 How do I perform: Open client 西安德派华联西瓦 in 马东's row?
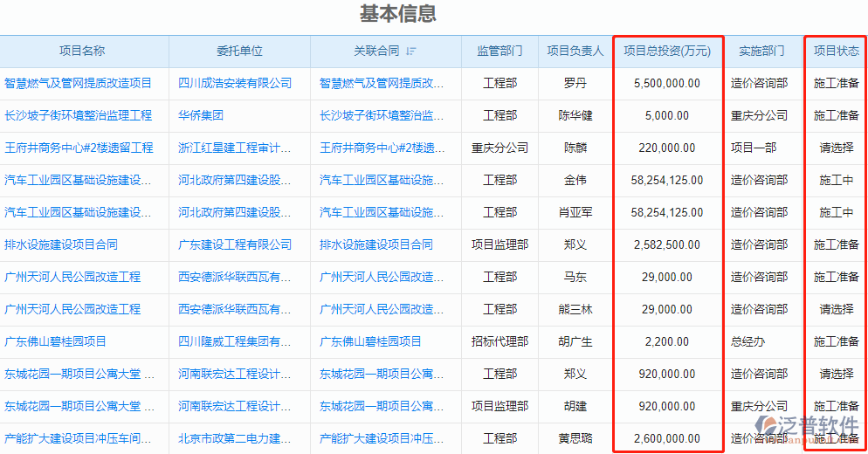coord(234,277)
